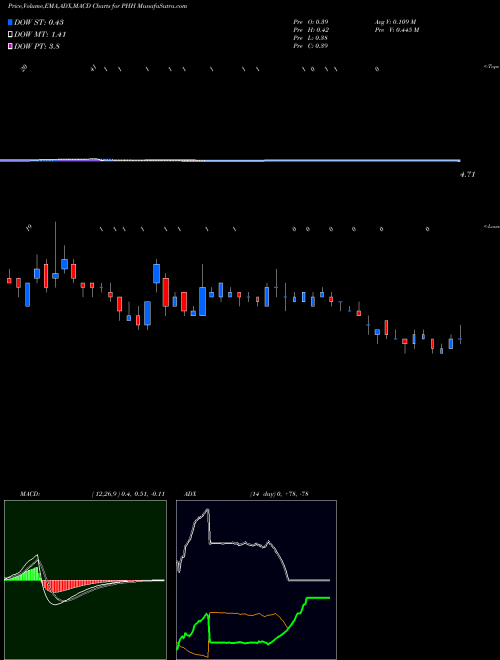
Task: Click the 4.71 EMA price label
Action: (x=467, y=174)
